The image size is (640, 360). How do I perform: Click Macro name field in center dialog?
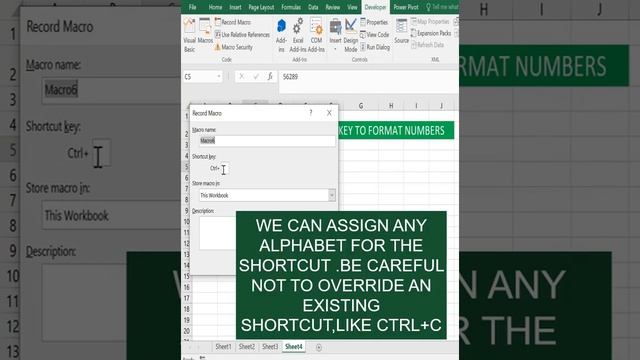(267, 140)
